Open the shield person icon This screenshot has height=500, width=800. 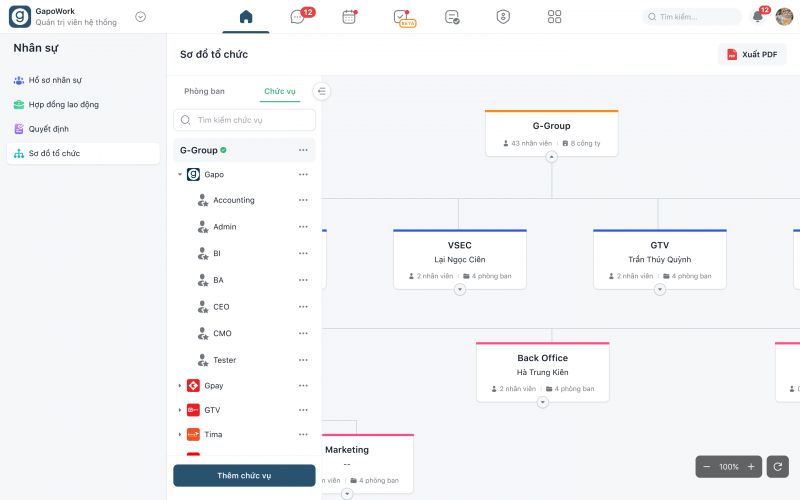tap(503, 17)
